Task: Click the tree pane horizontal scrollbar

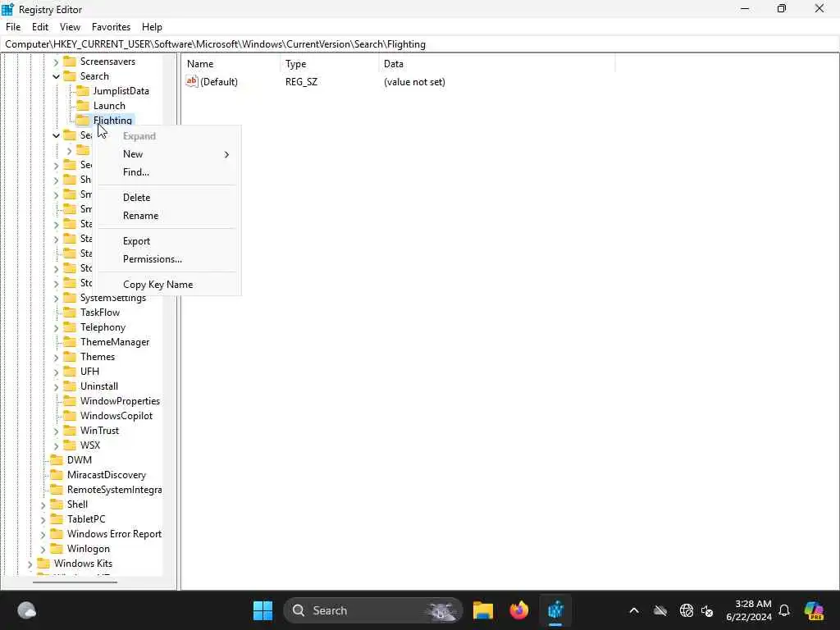Action: point(75,582)
